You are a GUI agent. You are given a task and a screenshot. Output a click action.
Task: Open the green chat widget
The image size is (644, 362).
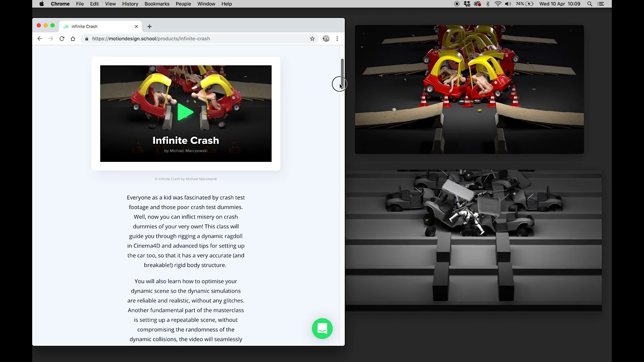pyautogui.click(x=322, y=328)
